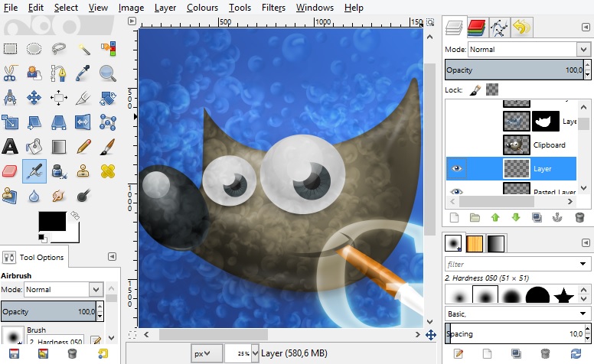The height and width of the screenshot is (364, 594).
Task: Swap foreground and background colours
Action: 75,216
